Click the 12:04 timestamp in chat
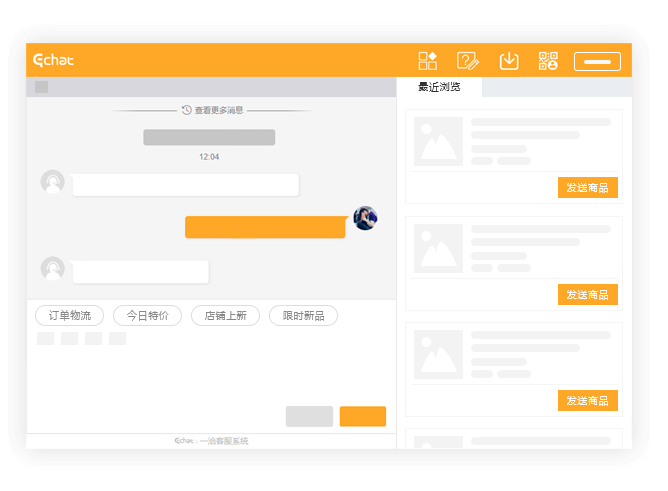 (x=209, y=157)
